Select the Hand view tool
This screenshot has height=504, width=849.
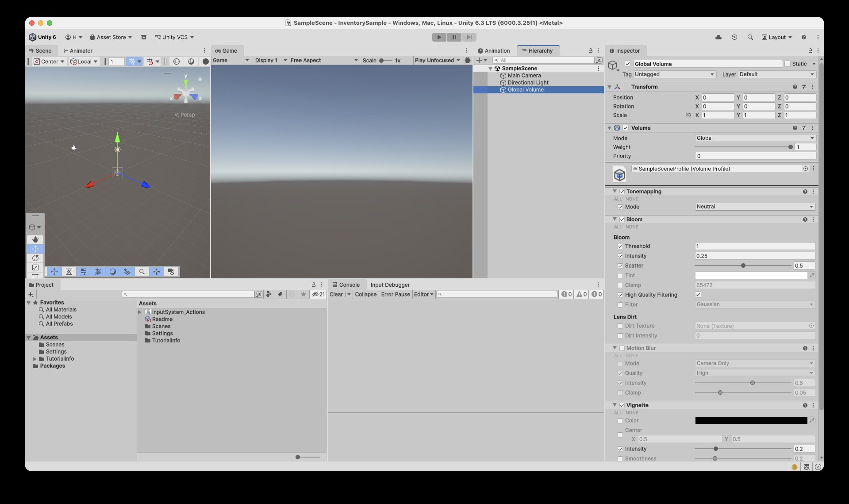(35, 239)
